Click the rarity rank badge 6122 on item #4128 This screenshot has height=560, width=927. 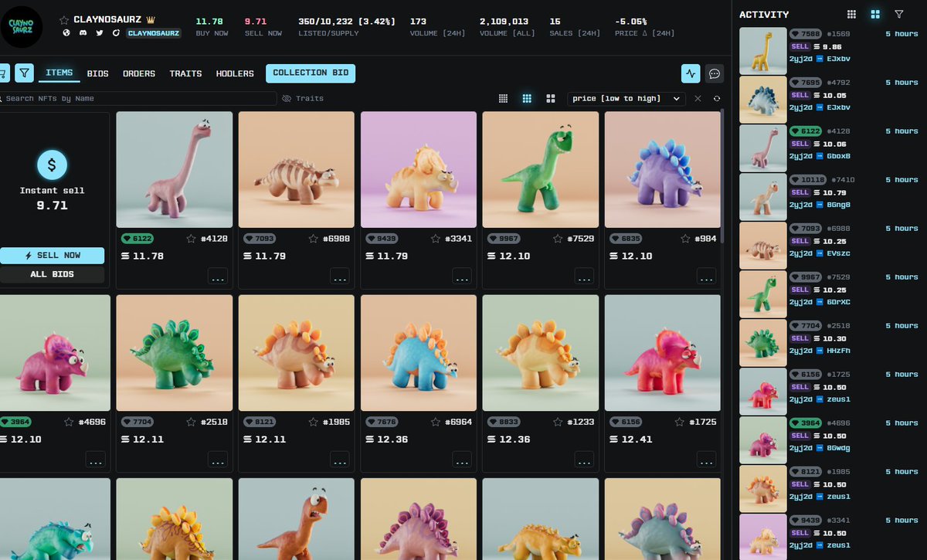click(137, 239)
